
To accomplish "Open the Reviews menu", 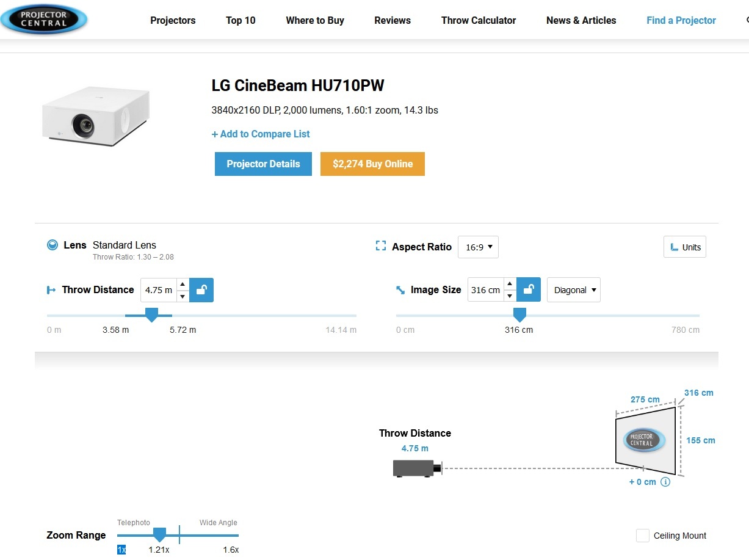I will [393, 20].
